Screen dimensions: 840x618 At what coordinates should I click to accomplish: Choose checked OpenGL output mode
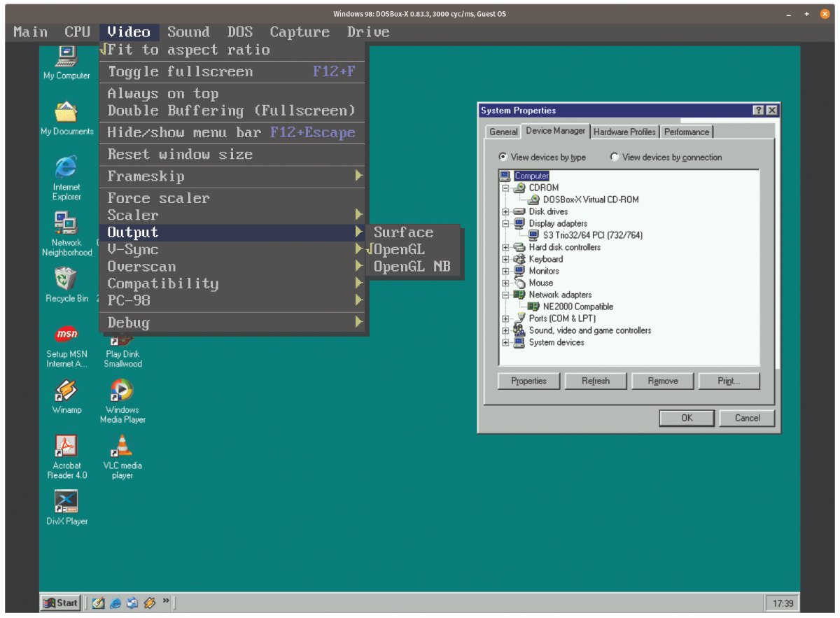[413, 249]
